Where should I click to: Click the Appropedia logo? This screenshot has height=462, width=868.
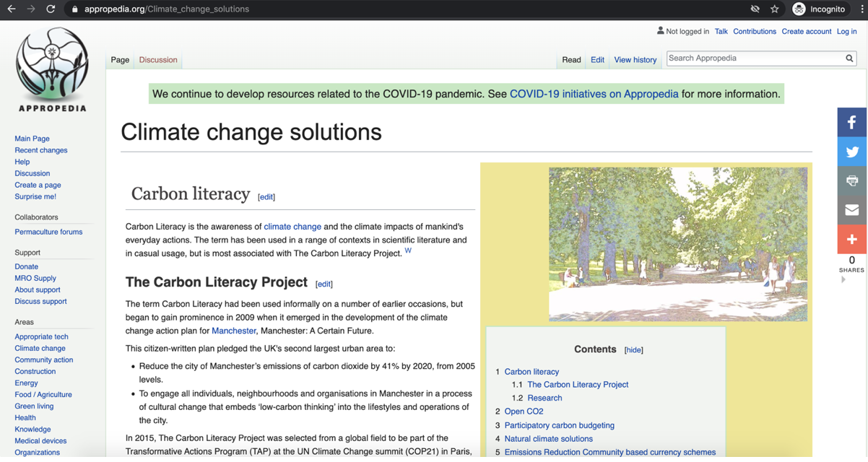pyautogui.click(x=52, y=69)
